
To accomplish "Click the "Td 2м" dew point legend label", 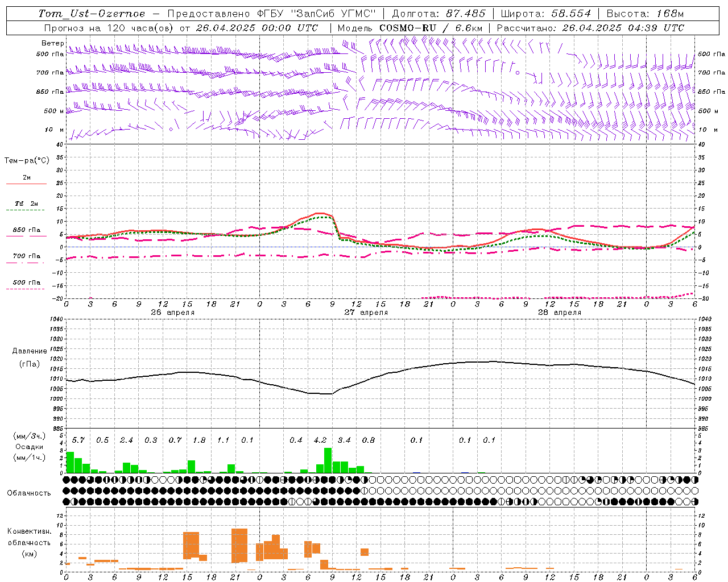I will (x=26, y=203).
